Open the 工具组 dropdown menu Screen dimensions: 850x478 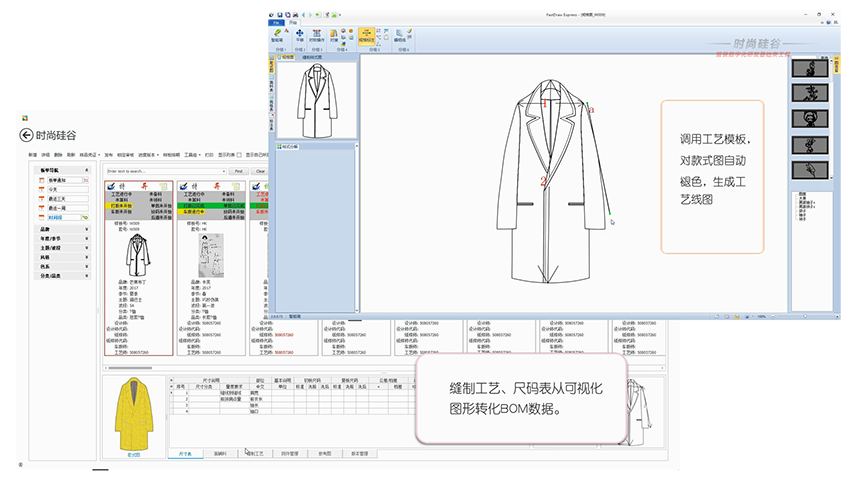pyautogui.click(x=192, y=154)
